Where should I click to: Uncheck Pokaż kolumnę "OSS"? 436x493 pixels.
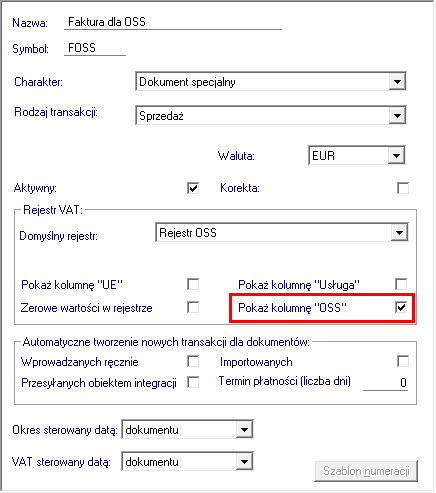tap(401, 307)
